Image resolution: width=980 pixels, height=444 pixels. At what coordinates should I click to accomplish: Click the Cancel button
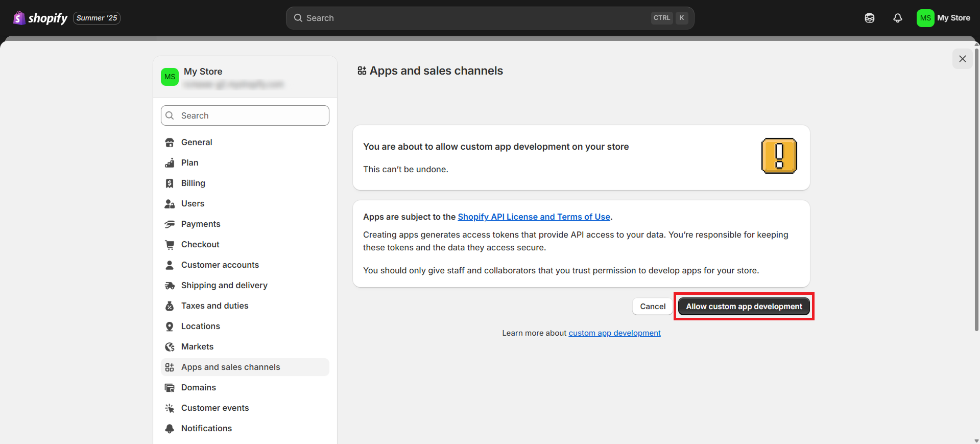click(x=653, y=307)
